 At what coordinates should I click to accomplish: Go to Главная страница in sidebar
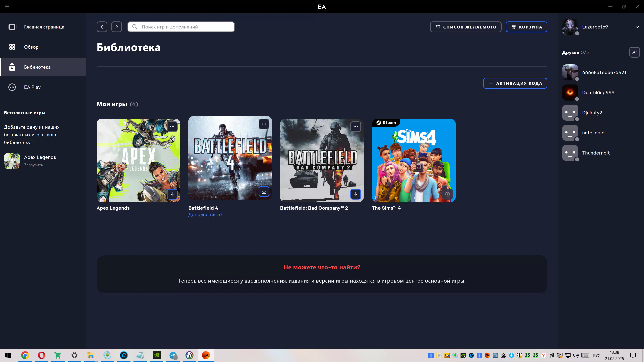pos(43,27)
